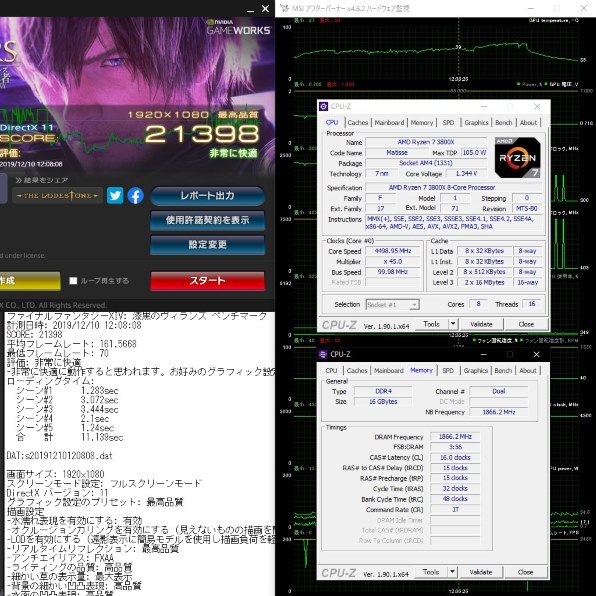Click the lower CPU-Z title bar icon
The height and width of the screenshot is (596, 596).
point(323,354)
